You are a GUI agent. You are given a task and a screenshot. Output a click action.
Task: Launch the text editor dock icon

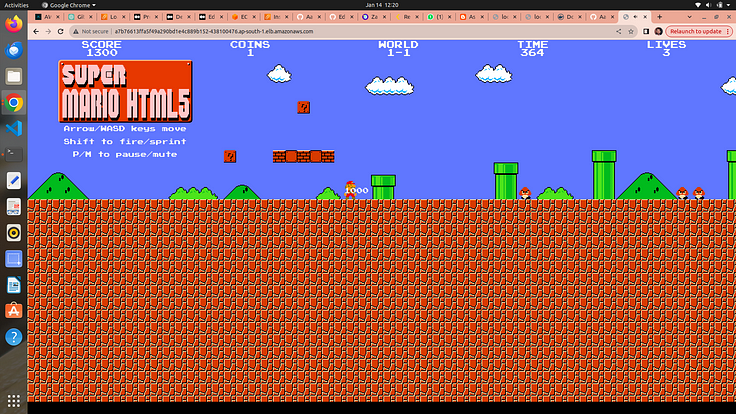pyautogui.click(x=14, y=181)
